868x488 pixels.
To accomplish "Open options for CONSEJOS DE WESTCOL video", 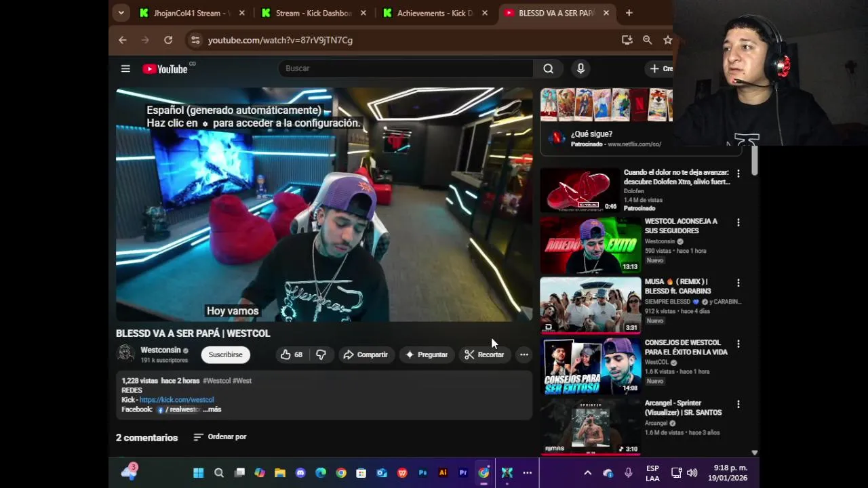I will click(738, 344).
